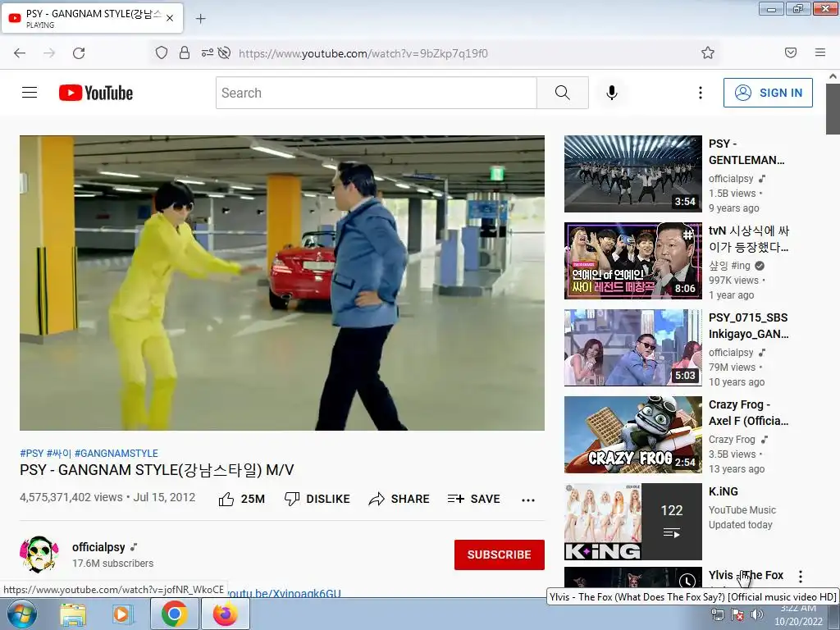Click the #싸이 hashtag

click(x=59, y=453)
